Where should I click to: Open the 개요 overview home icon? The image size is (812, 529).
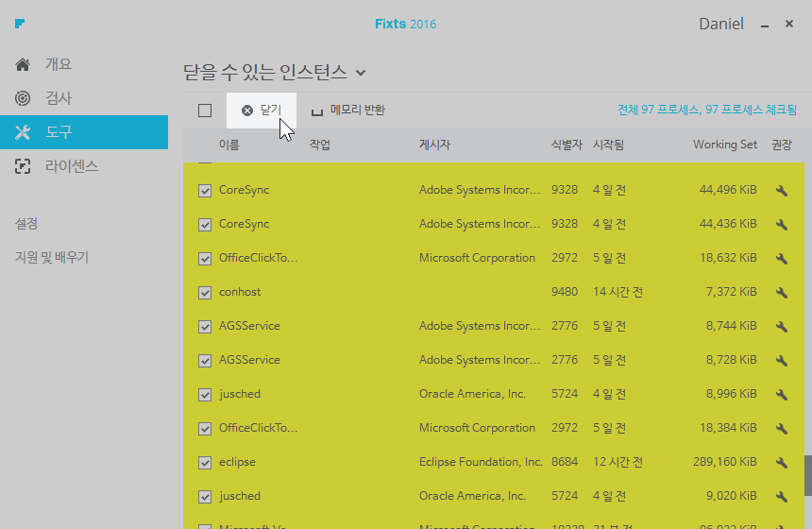23,64
